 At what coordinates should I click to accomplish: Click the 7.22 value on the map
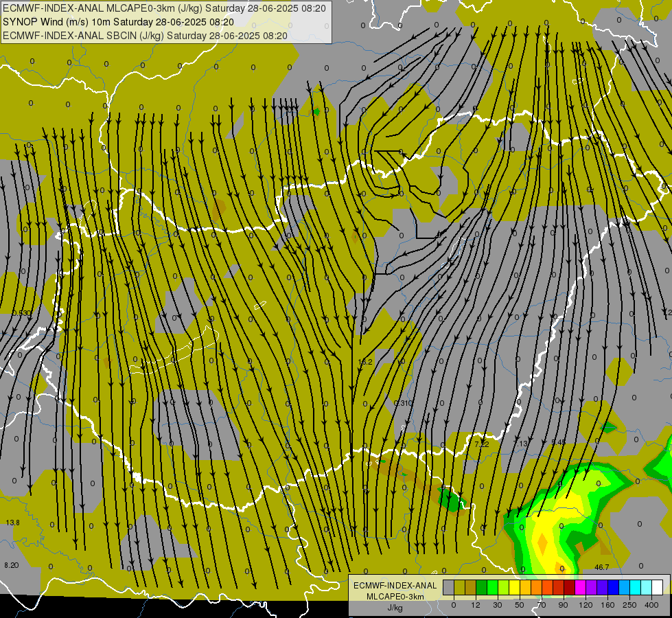click(x=482, y=444)
